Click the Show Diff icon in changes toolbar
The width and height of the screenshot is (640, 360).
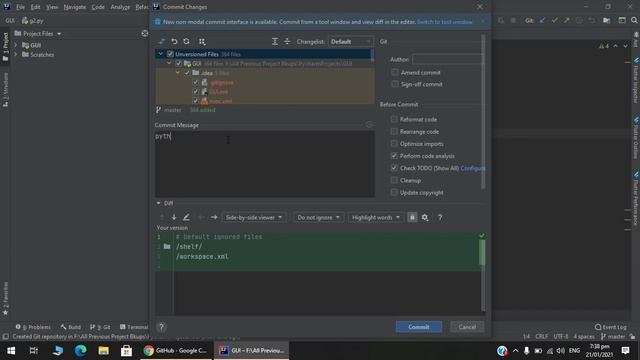162,42
